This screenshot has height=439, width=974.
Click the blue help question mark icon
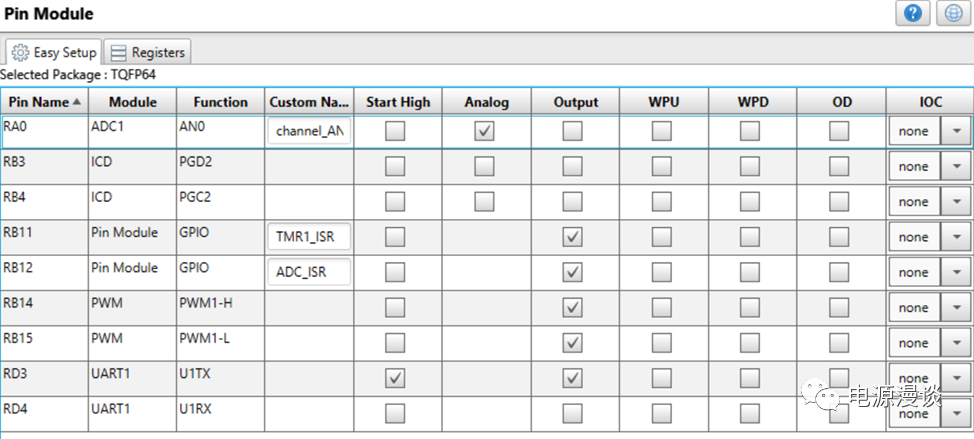(912, 13)
